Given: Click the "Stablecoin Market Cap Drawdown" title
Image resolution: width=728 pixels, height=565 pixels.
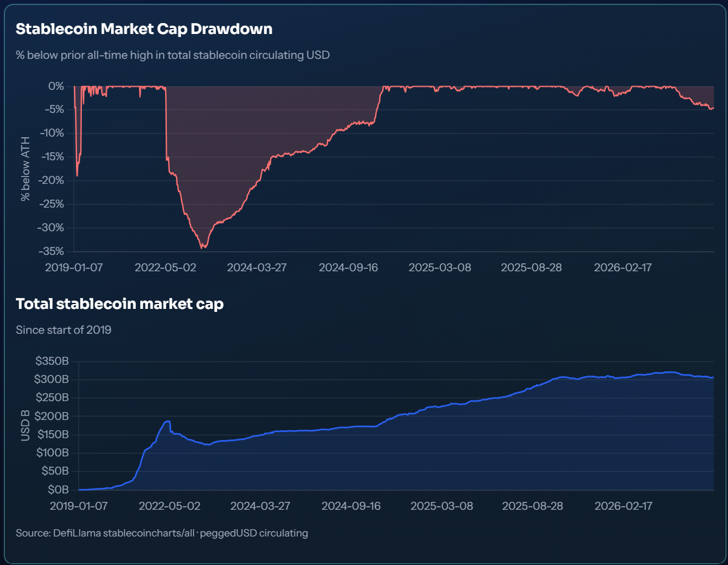Looking at the screenshot, I should coord(144,29).
